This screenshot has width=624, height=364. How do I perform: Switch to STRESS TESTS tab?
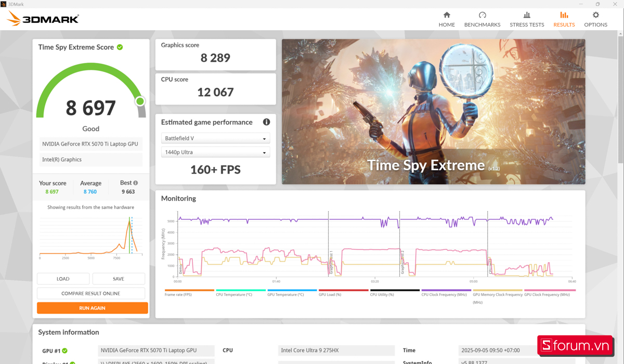click(527, 19)
